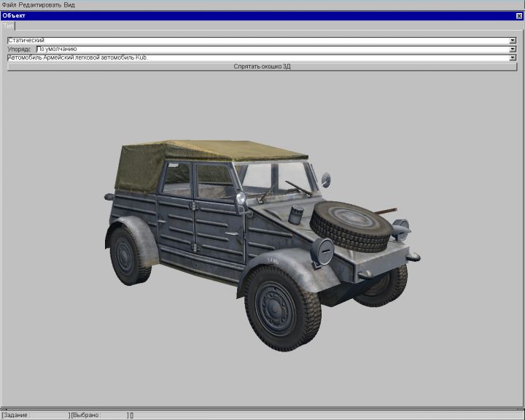Click the front wheel of the 3D car
Image resolution: width=525 pixels, height=420 pixels.
pyautogui.click(x=282, y=303)
